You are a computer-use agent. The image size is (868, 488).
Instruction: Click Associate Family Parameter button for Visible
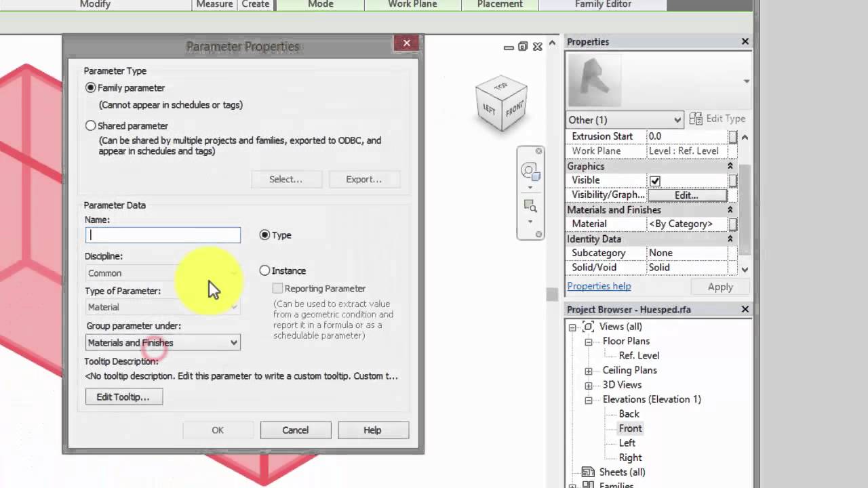click(x=733, y=180)
